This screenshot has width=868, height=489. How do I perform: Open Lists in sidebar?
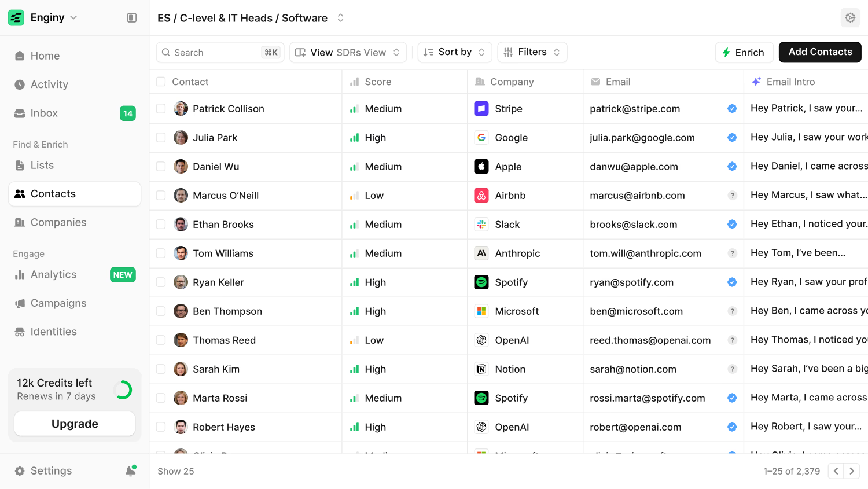point(75,166)
